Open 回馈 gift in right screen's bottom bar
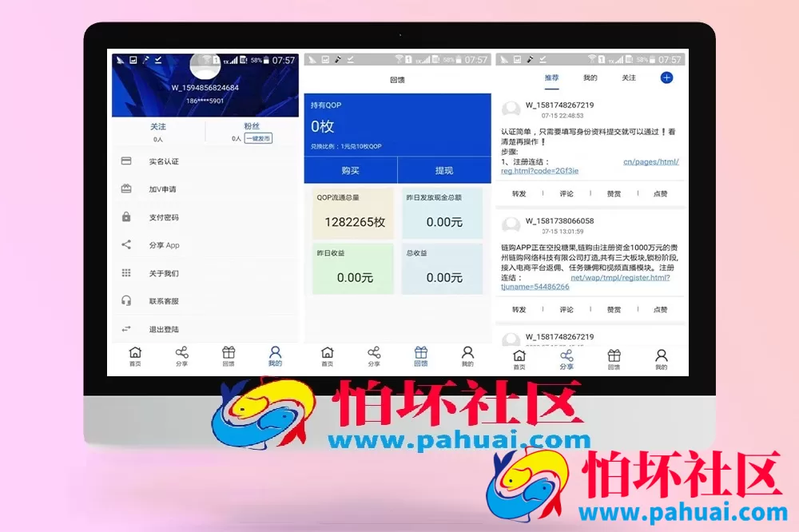Screen dimensions: 799x532 coord(614,359)
